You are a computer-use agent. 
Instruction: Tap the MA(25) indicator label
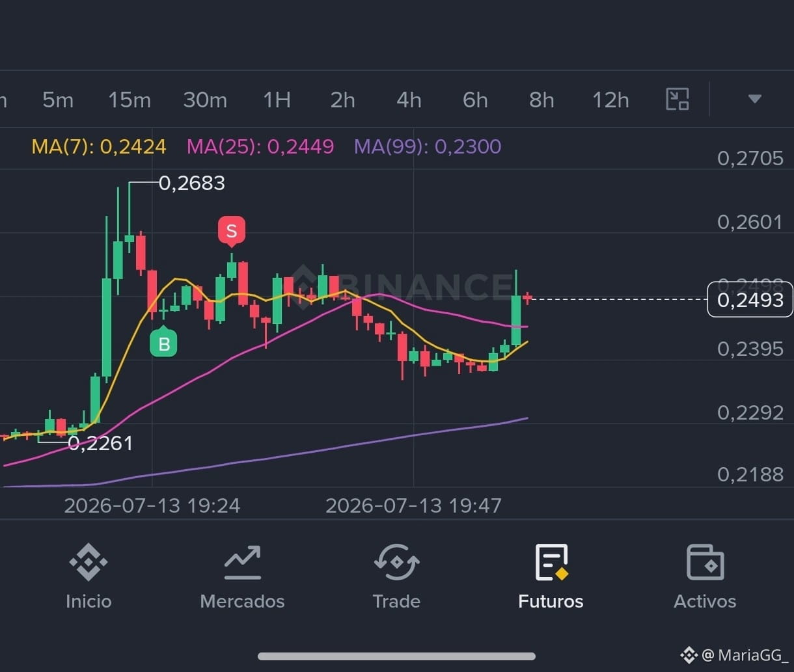tap(260, 146)
